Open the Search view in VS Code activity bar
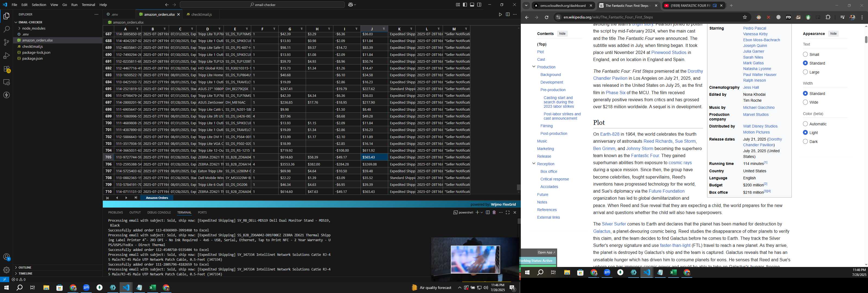This screenshot has width=868, height=293. (7, 29)
